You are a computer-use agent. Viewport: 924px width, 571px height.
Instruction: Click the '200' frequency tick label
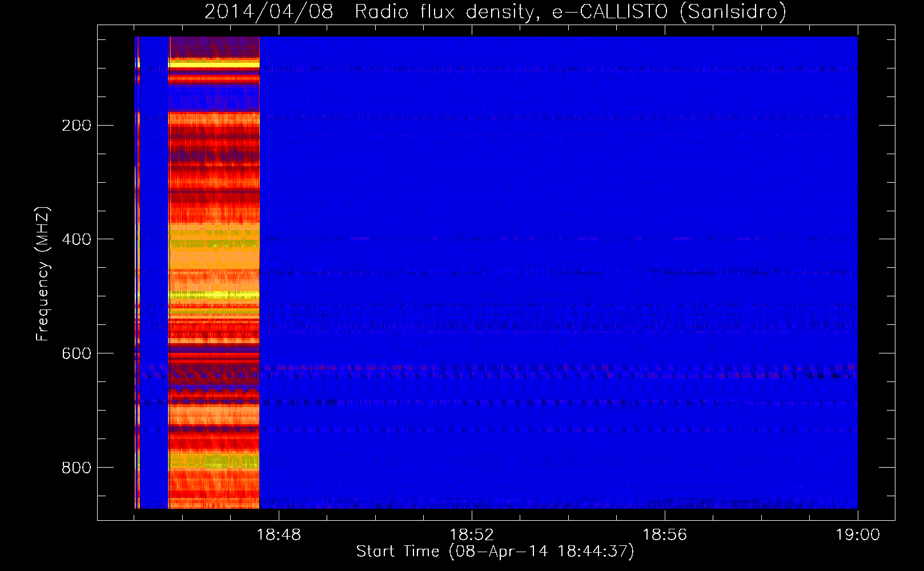tap(77, 126)
